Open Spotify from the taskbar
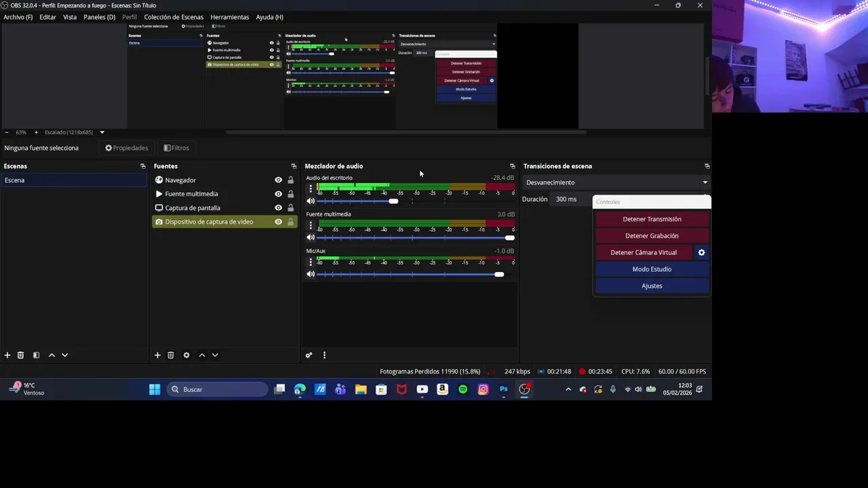Screen dimensions: 868x488 point(462,390)
